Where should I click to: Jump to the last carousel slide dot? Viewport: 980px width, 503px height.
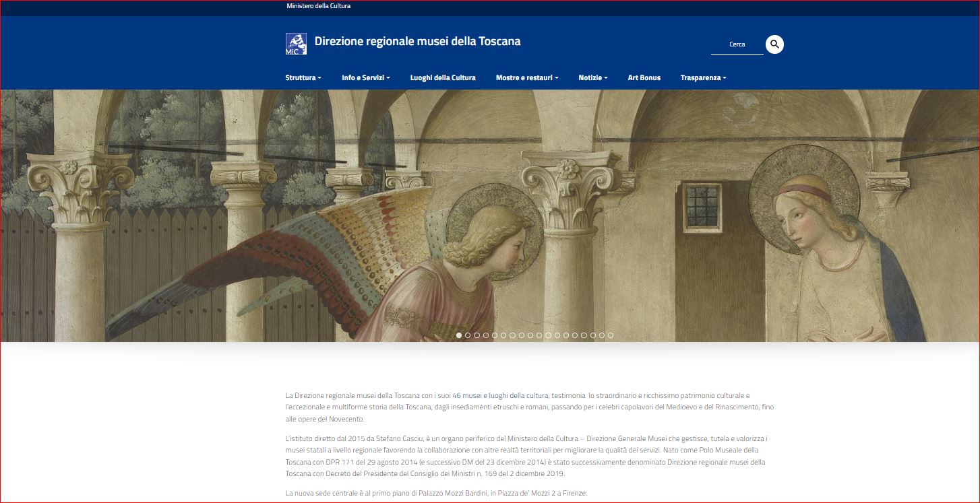point(611,335)
